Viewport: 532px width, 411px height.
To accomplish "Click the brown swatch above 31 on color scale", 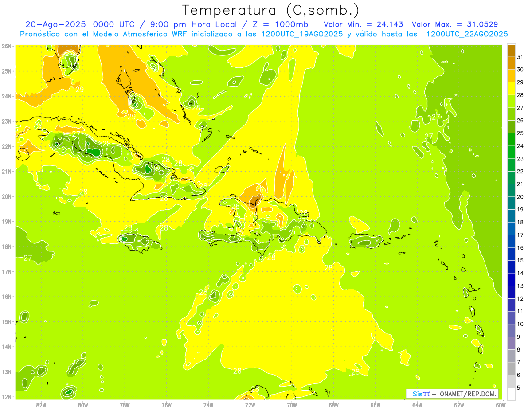I will [511, 51].
